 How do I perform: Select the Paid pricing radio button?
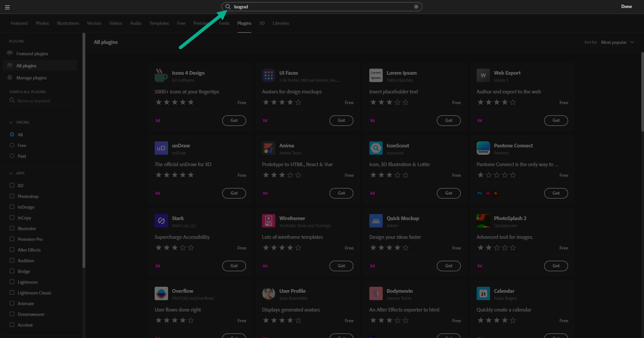pos(12,156)
